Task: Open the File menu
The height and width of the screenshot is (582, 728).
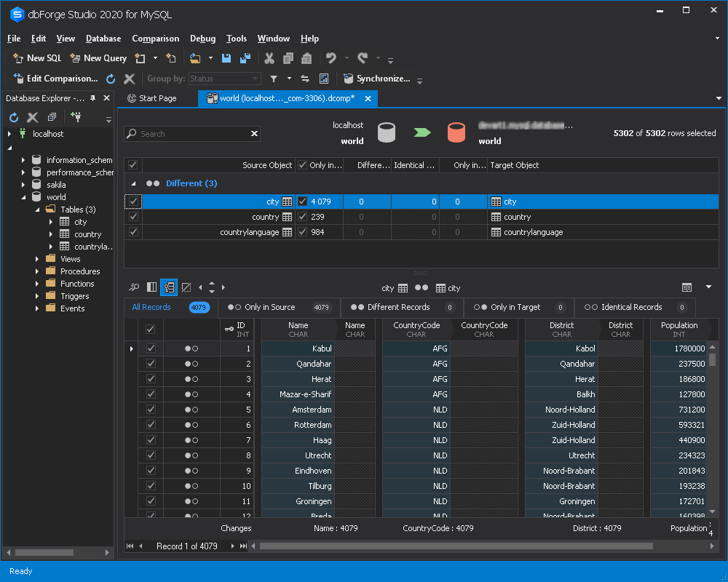Action: pyautogui.click(x=14, y=39)
